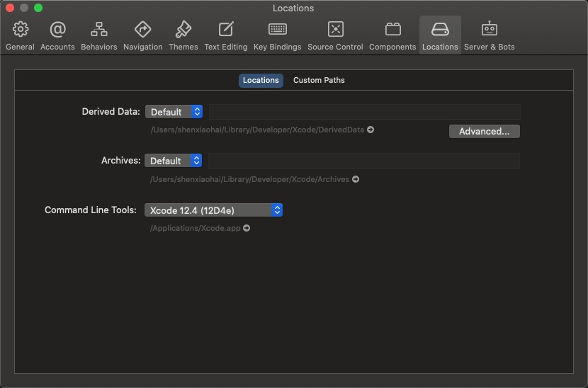Open the Archives Default dropdown

[174, 161]
